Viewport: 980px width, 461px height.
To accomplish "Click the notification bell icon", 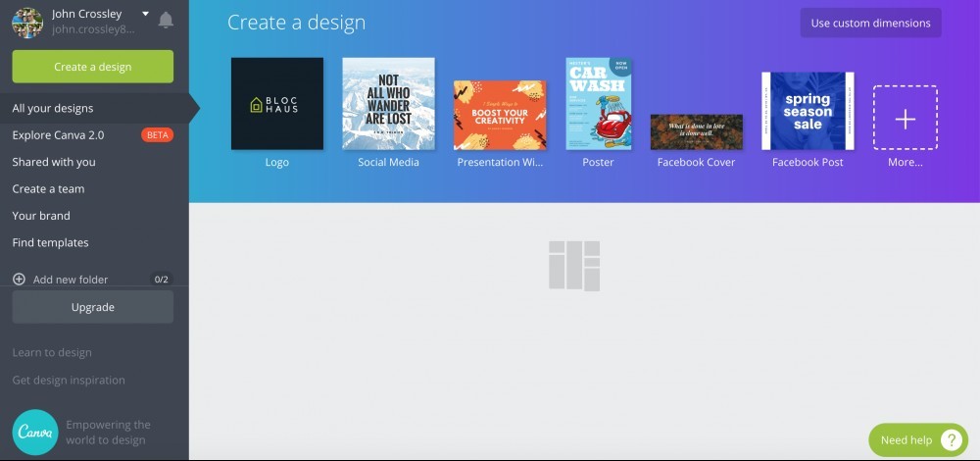I will pyautogui.click(x=166, y=20).
